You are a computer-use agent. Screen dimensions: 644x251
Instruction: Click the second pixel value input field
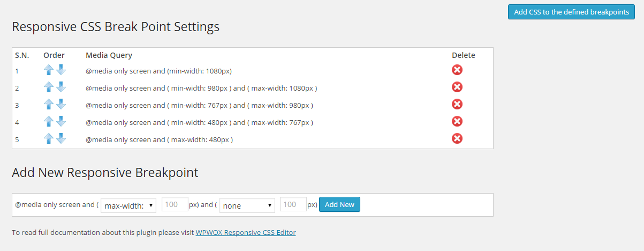[x=293, y=204]
